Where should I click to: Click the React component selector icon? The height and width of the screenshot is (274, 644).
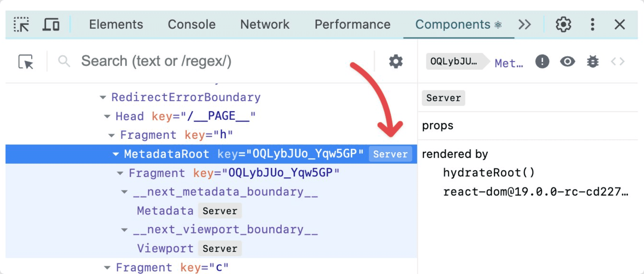coord(26,61)
